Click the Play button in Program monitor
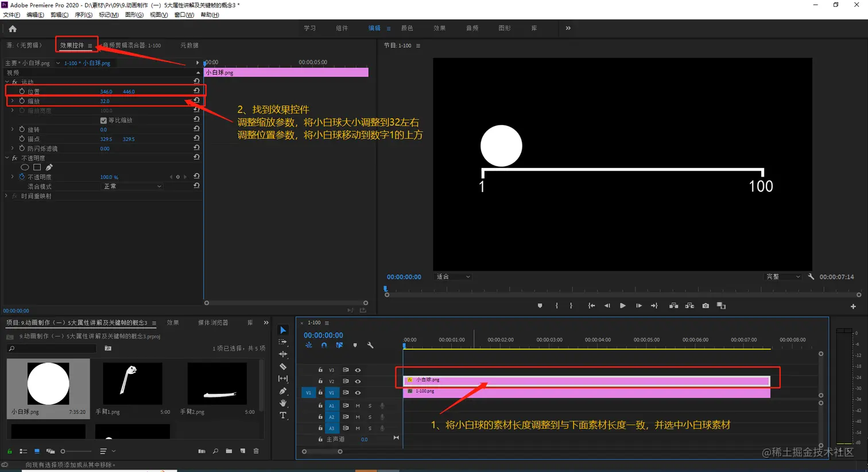Image resolution: width=868 pixels, height=472 pixels. tap(622, 306)
